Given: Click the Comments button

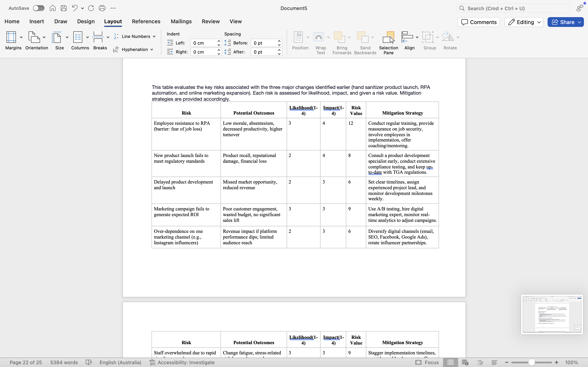Looking at the screenshot, I should [x=478, y=22].
